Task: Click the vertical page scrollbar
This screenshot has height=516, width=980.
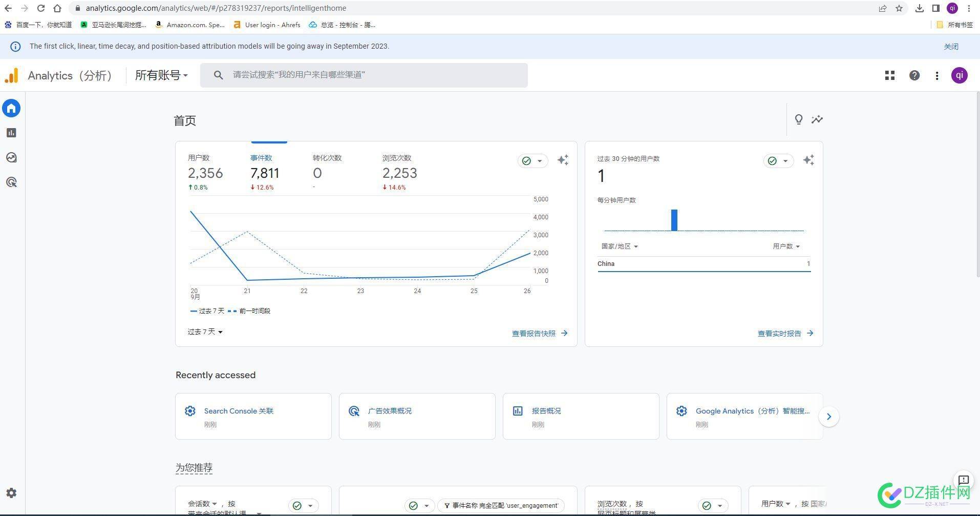Action: pyautogui.click(x=977, y=184)
